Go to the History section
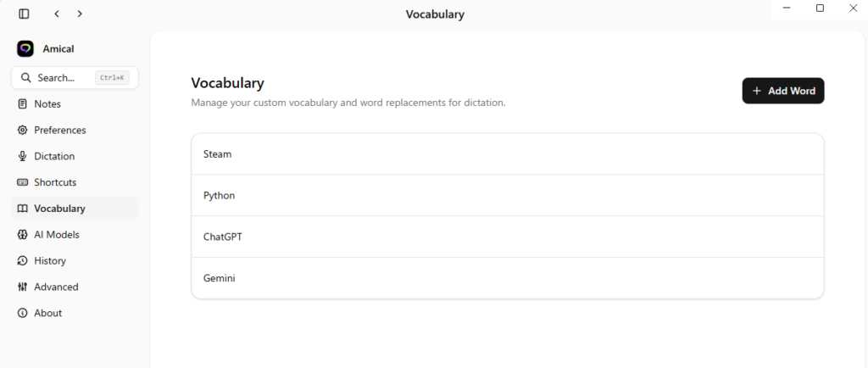The image size is (868, 368). pyautogui.click(x=49, y=261)
